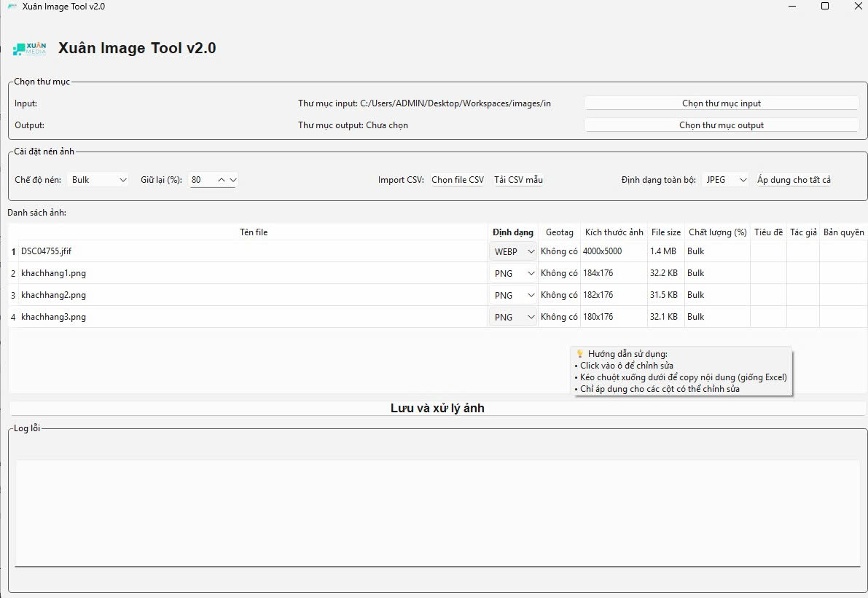Expand PNG format dropdown for khachhang1.png

pyautogui.click(x=531, y=274)
